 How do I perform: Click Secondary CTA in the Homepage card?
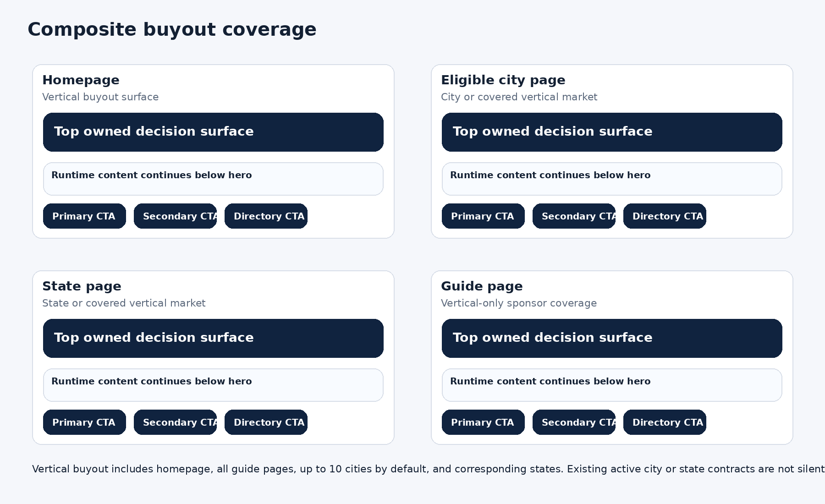pyautogui.click(x=175, y=216)
